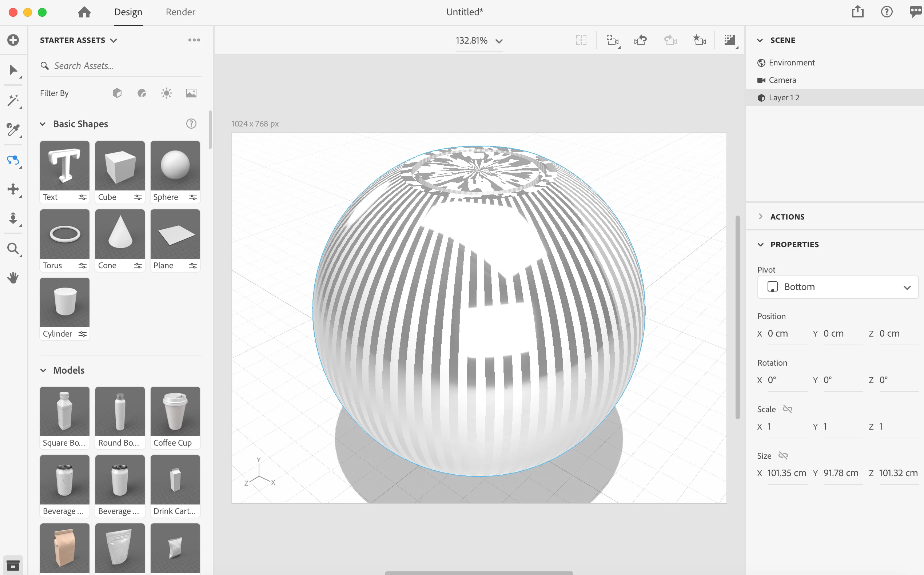Viewport: 924px width, 575px height.
Task: Click the Zoom magnifier tool
Action: tap(13, 249)
